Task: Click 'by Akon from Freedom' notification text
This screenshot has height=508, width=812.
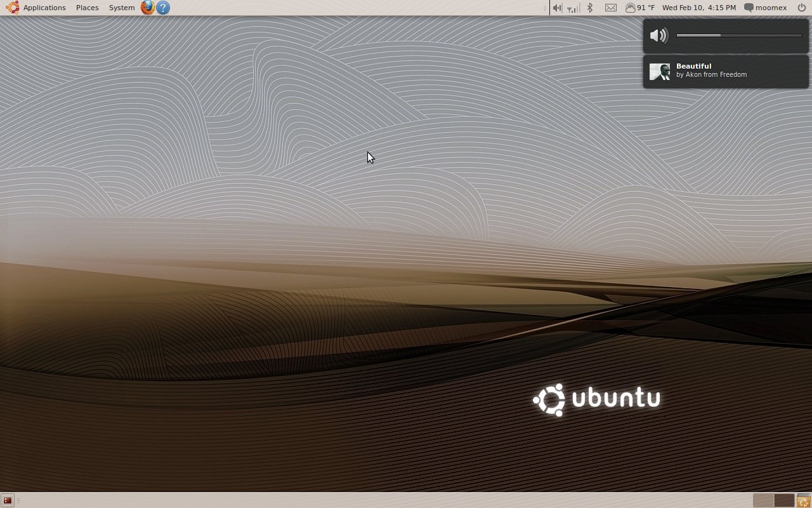Action: (x=711, y=75)
